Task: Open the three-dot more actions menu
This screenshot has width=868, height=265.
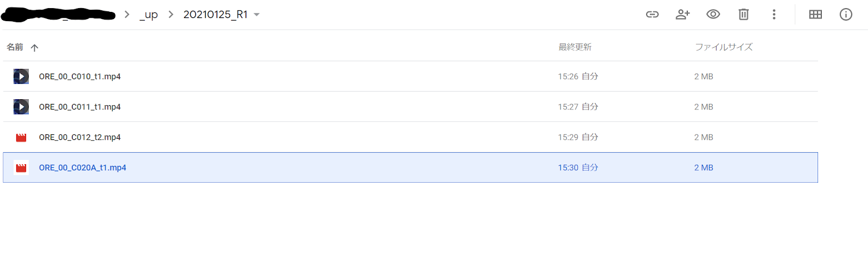Action: tap(774, 15)
